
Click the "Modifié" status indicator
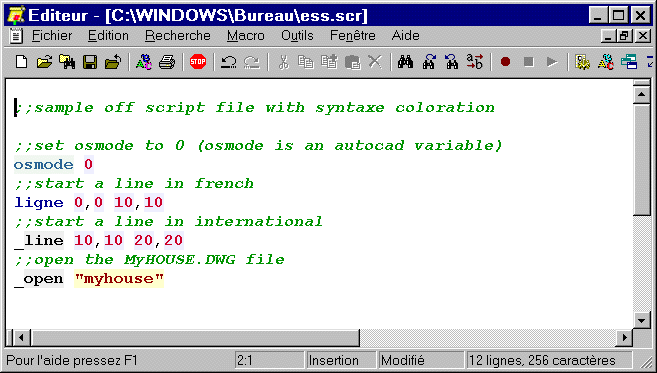coord(422,360)
